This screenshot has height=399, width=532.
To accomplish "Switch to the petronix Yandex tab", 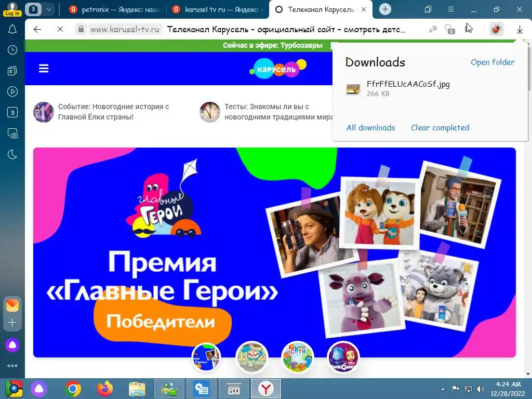I will click(114, 9).
